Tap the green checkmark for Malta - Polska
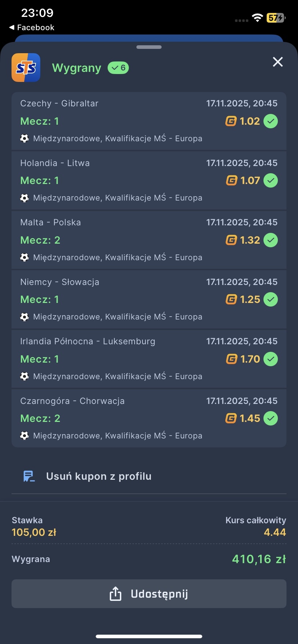This screenshot has width=298, height=644. pos(271,240)
